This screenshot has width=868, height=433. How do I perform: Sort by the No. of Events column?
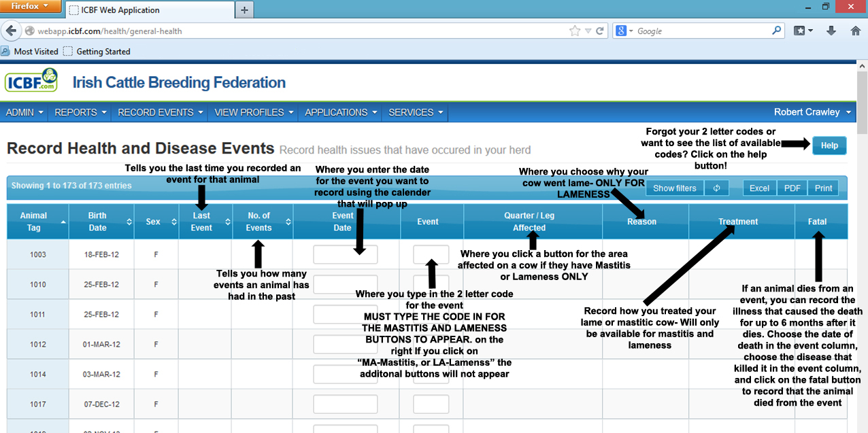263,222
